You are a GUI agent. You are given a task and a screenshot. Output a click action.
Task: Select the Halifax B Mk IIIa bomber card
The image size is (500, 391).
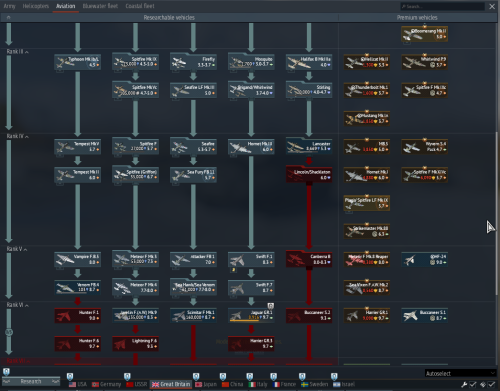coord(309,62)
